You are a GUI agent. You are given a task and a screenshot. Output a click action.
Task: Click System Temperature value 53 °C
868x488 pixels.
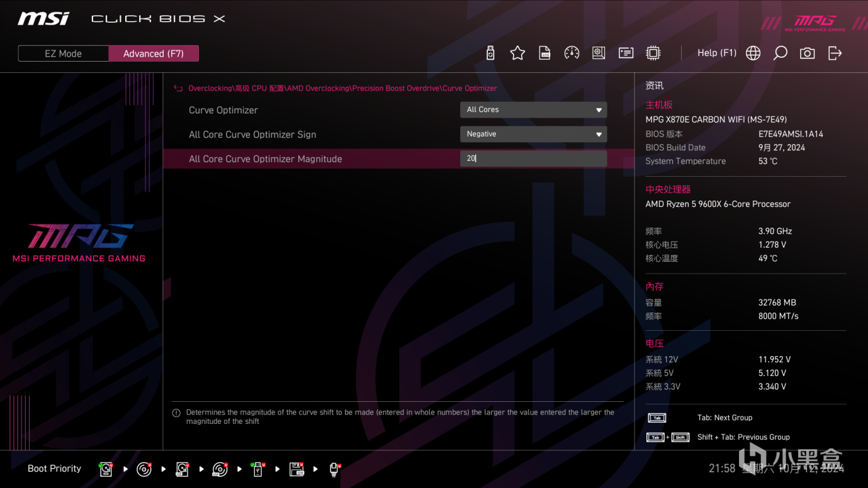(768, 162)
